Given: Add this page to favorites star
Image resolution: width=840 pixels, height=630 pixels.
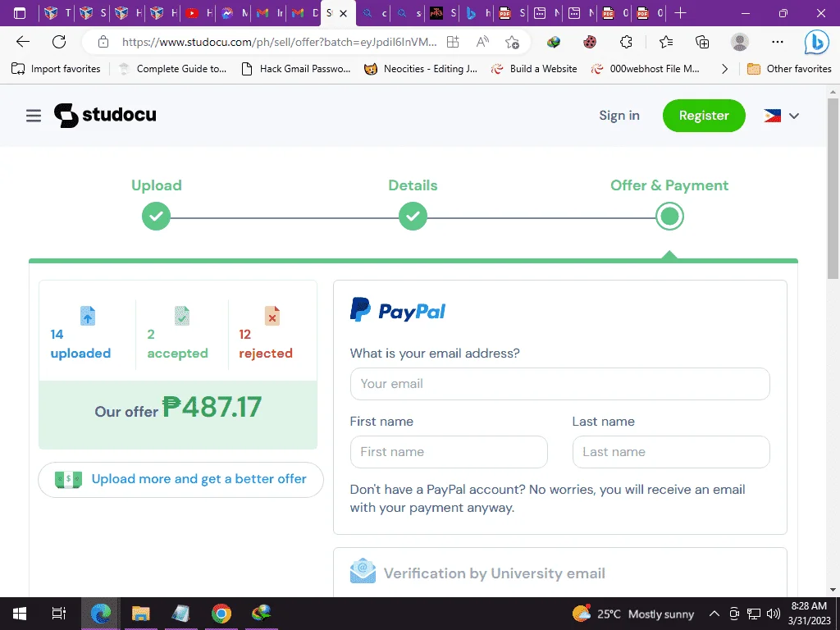Looking at the screenshot, I should pos(512,42).
